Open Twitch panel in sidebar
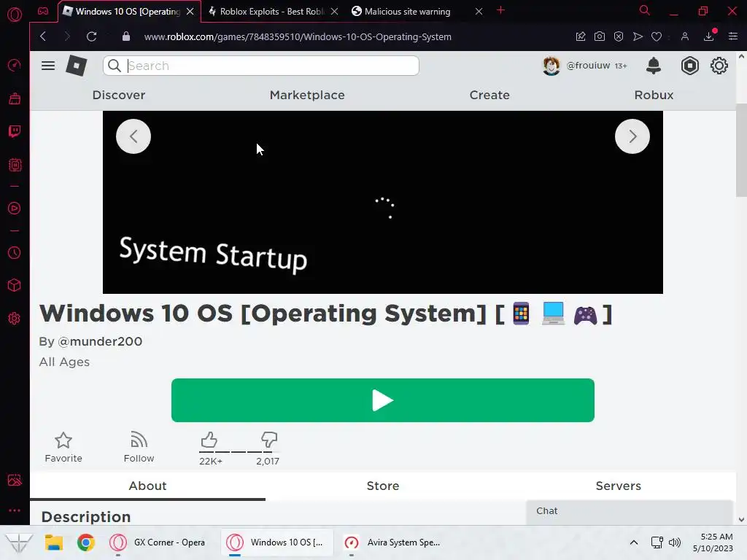Viewport: 747px width, 560px height. (x=15, y=131)
